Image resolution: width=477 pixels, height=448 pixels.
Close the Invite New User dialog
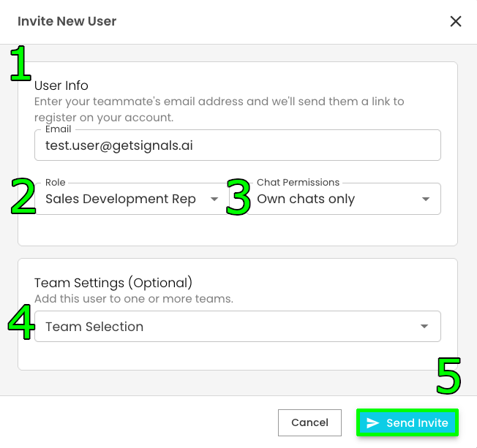point(455,22)
